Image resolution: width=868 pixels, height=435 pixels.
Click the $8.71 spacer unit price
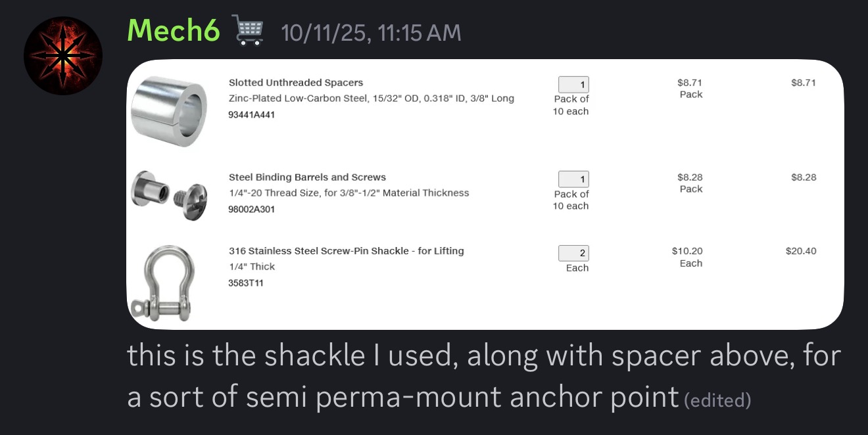coord(690,83)
